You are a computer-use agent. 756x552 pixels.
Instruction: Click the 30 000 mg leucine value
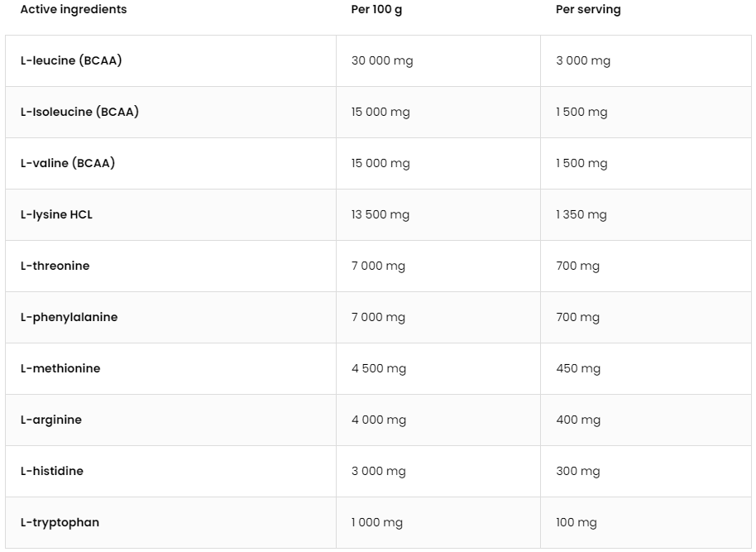tap(382, 60)
